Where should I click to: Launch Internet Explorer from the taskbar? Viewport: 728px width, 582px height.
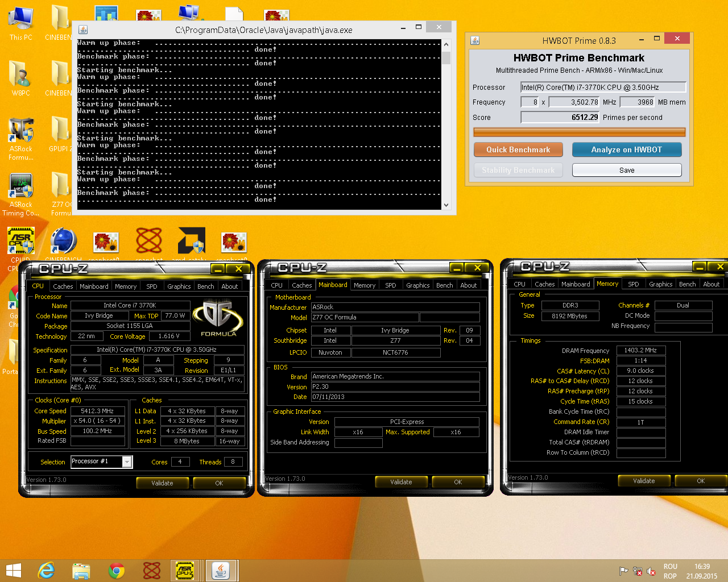46,571
